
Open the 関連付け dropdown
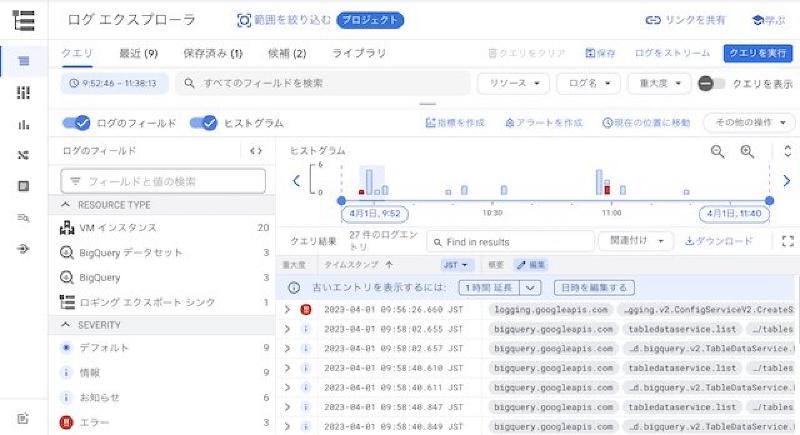point(636,241)
